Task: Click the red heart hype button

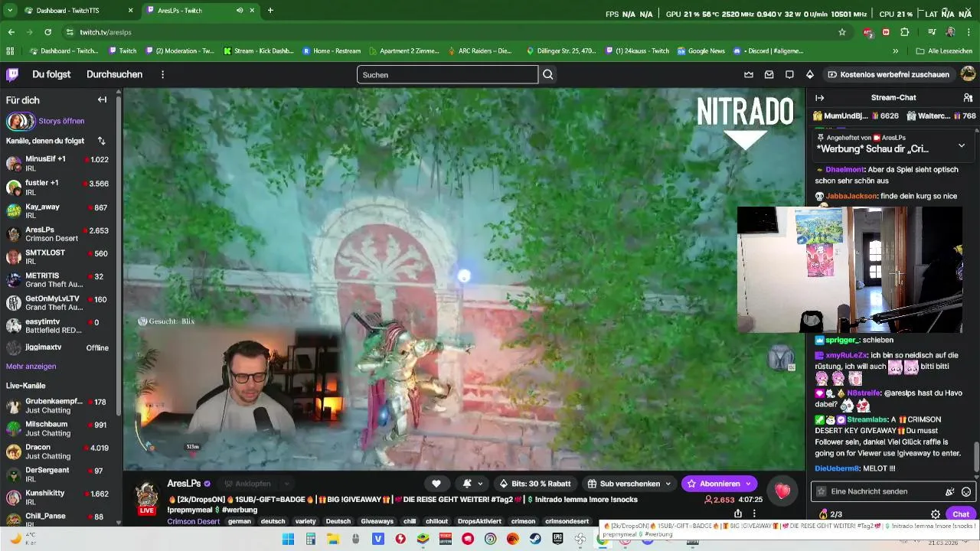Action: point(782,491)
